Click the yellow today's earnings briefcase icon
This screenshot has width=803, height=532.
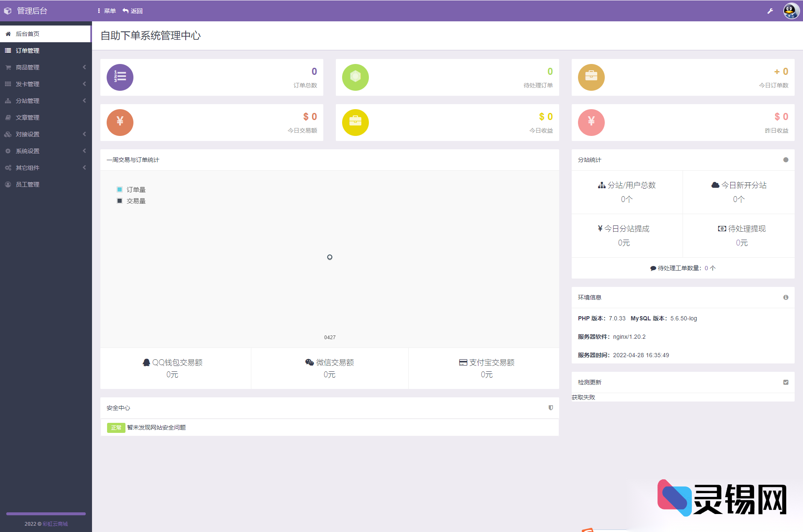coord(355,123)
